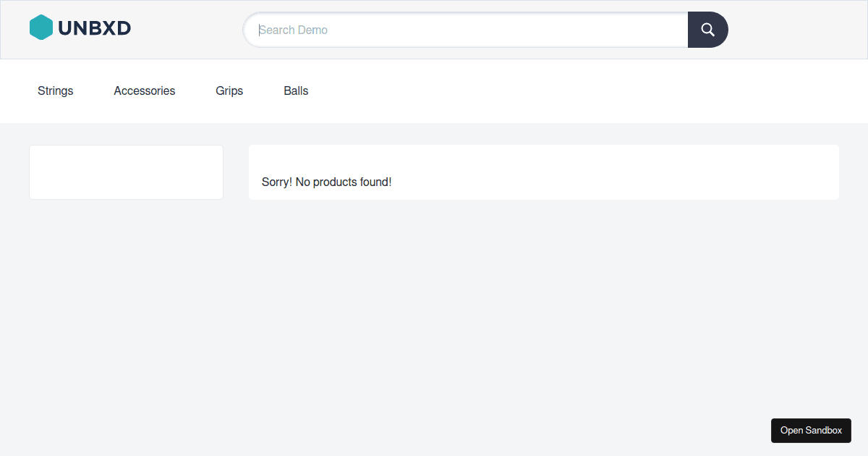Focus the Search Demo input field
The height and width of the screenshot is (456, 868).
pyautogui.click(x=466, y=30)
